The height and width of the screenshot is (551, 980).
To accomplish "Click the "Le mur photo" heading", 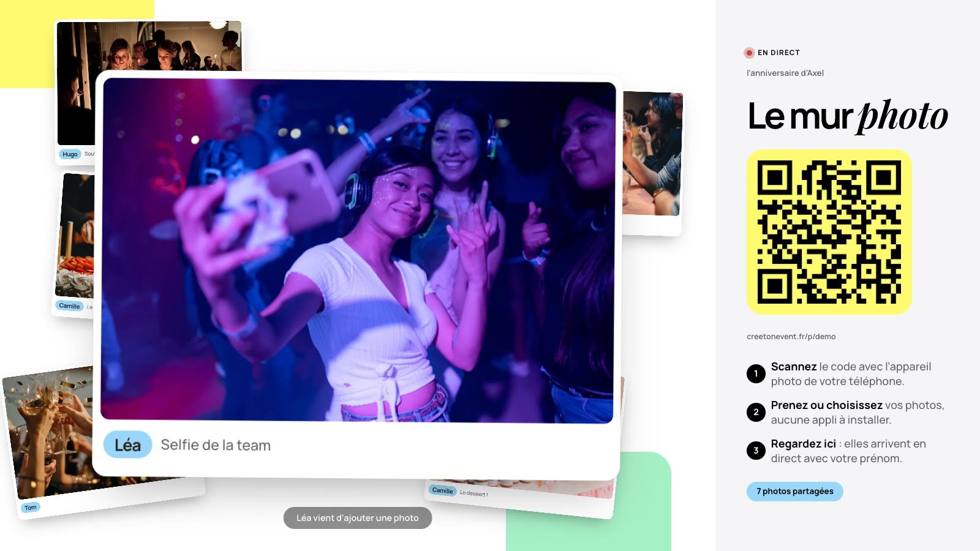I will click(x=848, y=116).
